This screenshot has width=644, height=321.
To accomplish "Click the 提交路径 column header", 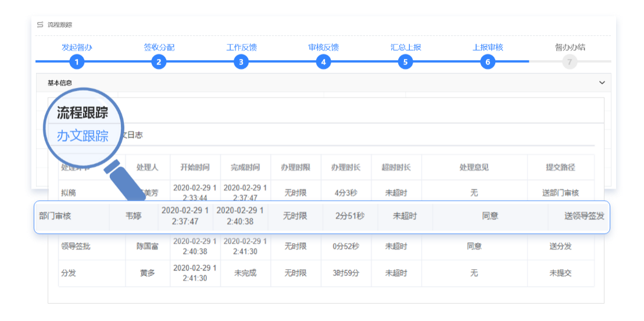I will coord(560,167).
